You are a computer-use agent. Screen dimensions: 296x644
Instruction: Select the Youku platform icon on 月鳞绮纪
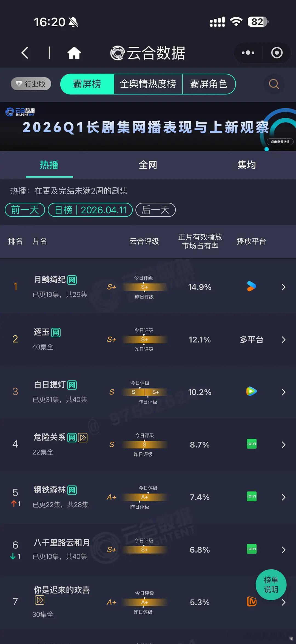coord(251,287)
